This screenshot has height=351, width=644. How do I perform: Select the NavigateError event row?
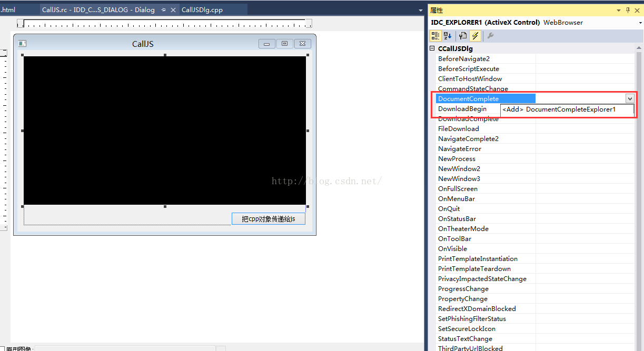[x=535, y=149]
